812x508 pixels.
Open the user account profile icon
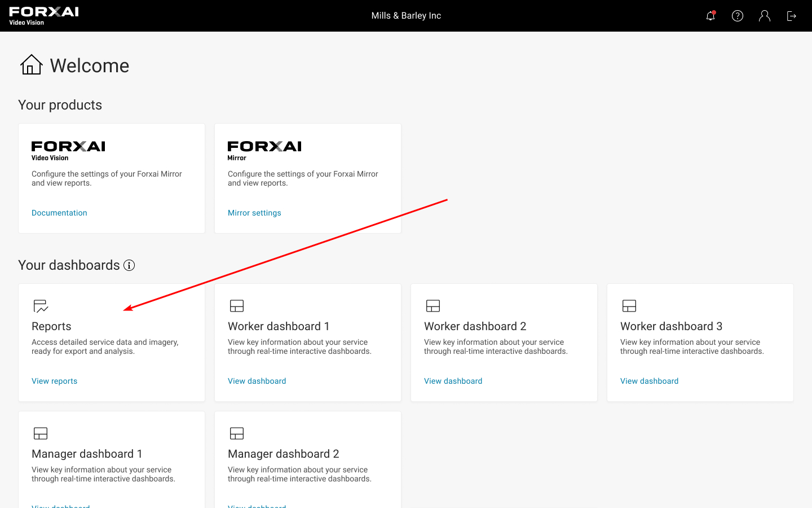point(765,16)
